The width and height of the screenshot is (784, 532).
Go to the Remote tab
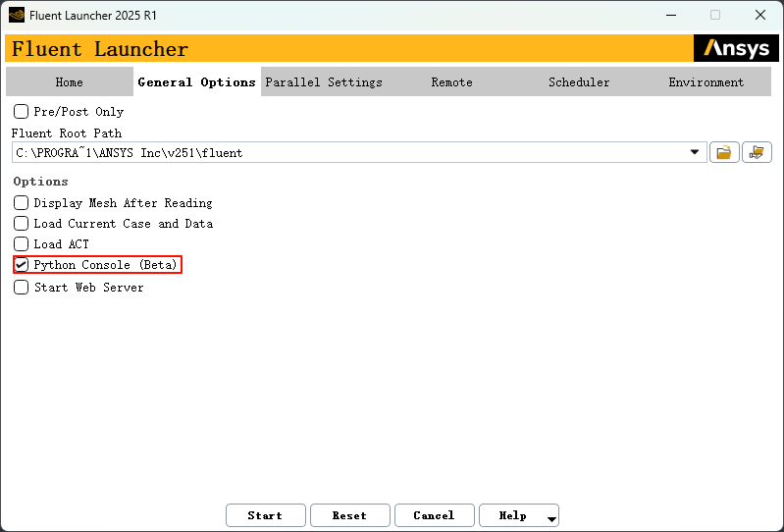451,81
